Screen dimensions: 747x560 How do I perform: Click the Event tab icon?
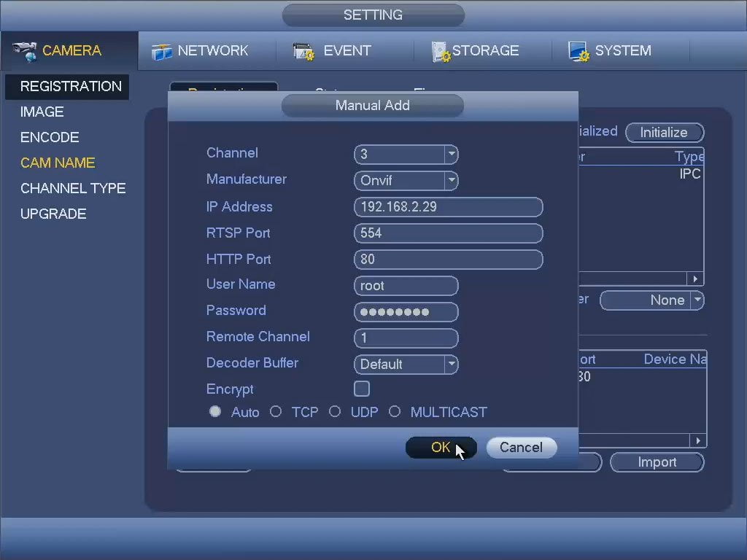coord(303,52)
